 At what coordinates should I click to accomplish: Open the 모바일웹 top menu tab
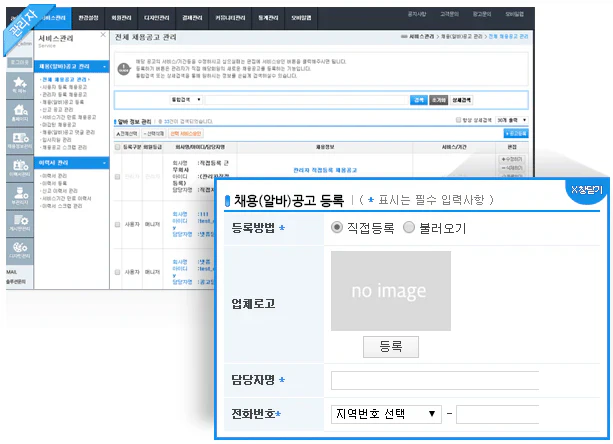pyautogui.click(x=301, y=18)
